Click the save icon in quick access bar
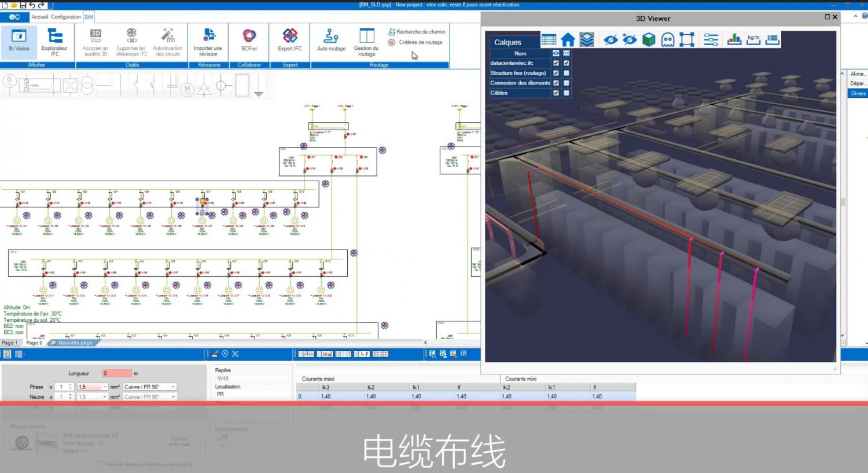 [x=23, y=5]
